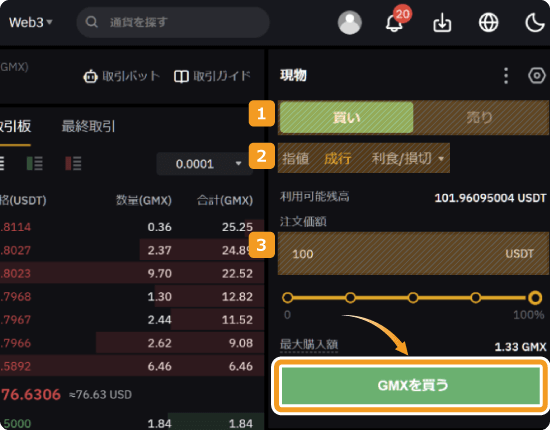Screen dimensions: 550x430
Task: Select order row with quantity 9.70
Action: tap(132, 273)
